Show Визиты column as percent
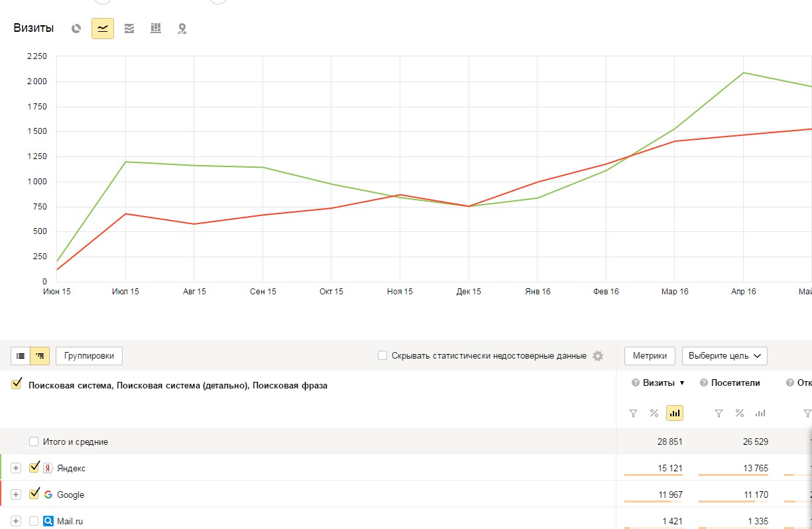This screenshot has width=812, height=529. [x=654, y=413]
